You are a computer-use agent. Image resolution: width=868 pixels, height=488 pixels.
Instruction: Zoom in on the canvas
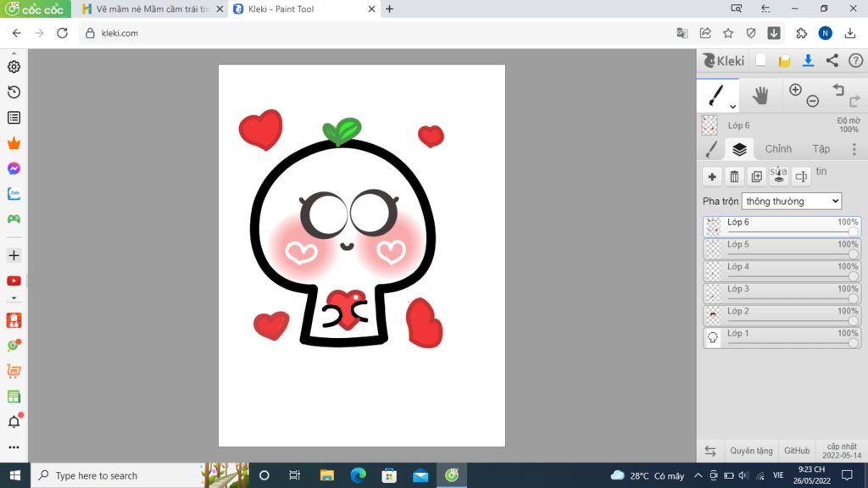[x=795, y=90]
